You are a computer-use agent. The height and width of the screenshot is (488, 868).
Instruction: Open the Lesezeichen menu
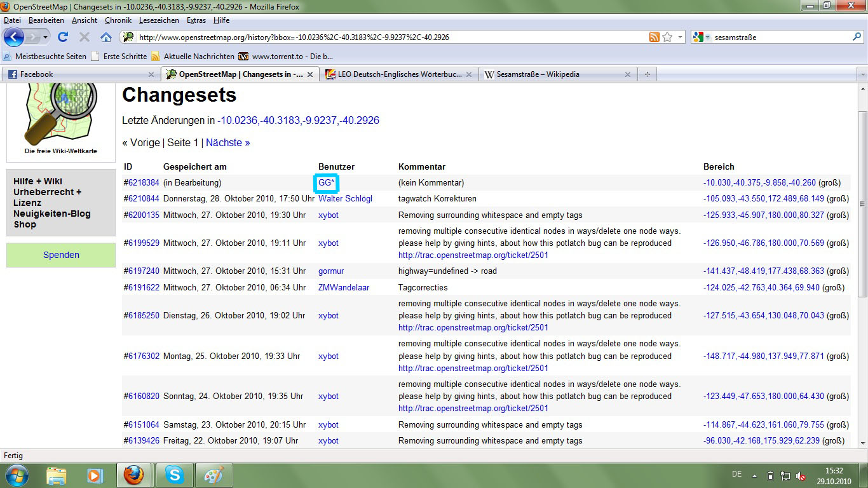[159, 20]
